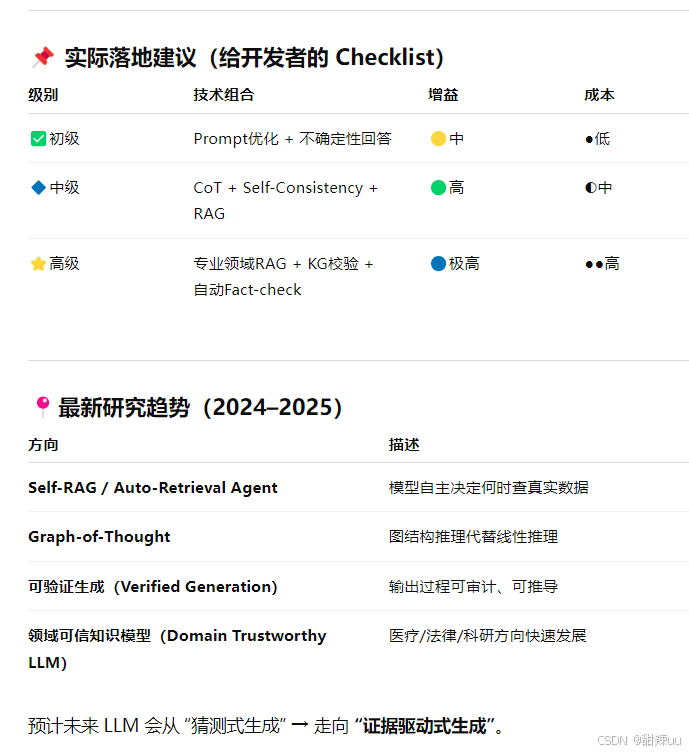The image size is (689, 754).
Task: Click the 技术组合 column header
Action: coord(224,95)
